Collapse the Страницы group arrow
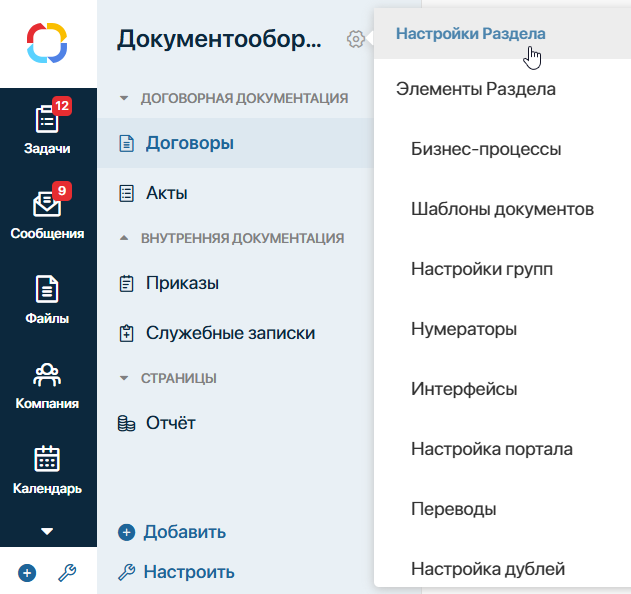Image resolution: width=631 pixels, height=594 pixels. click(x=124, y=378)
